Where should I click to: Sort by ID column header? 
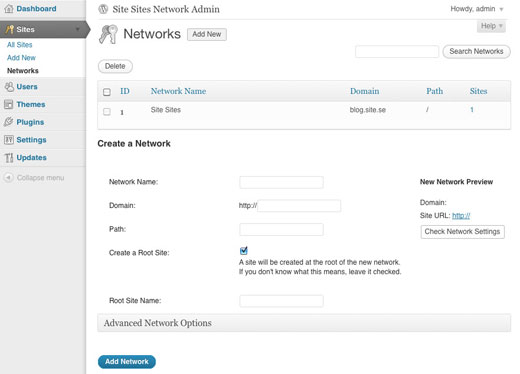click(x=125, y=91)
